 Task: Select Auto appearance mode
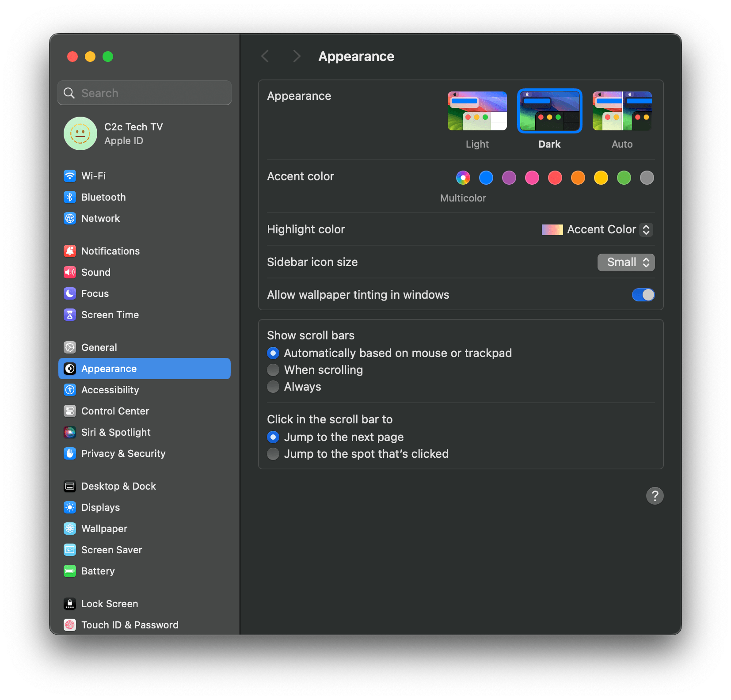[x=622, y=111]
